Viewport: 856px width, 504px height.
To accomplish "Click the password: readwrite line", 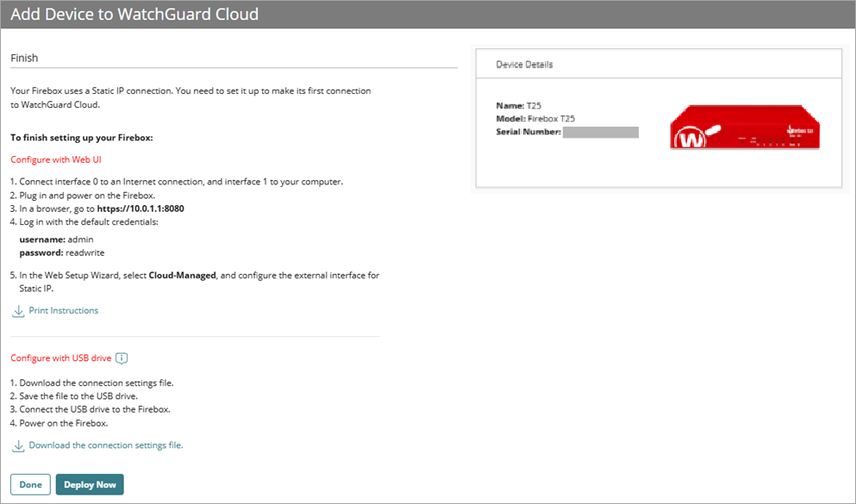I will [x=62, y=252].
